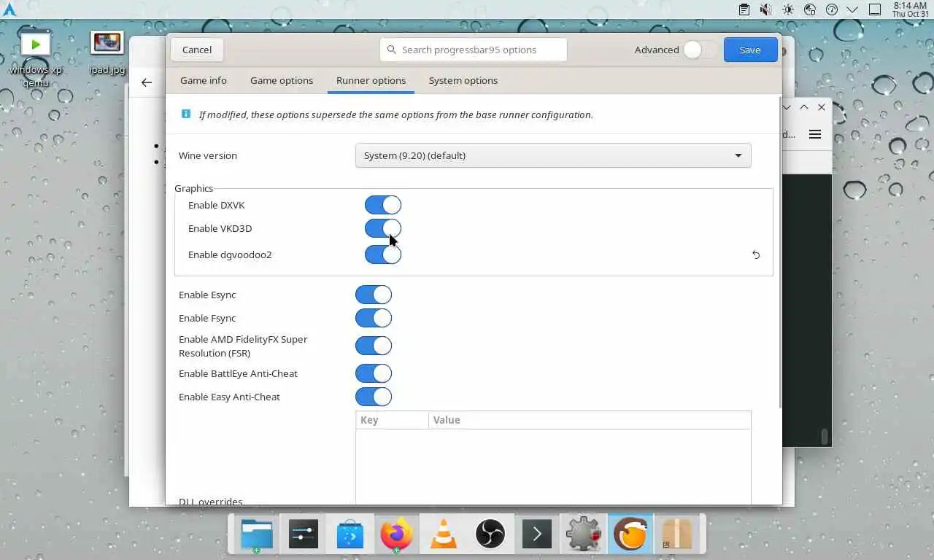Open the brightness tray icon
The image size is (934, 560).
[x=787, y=9]
